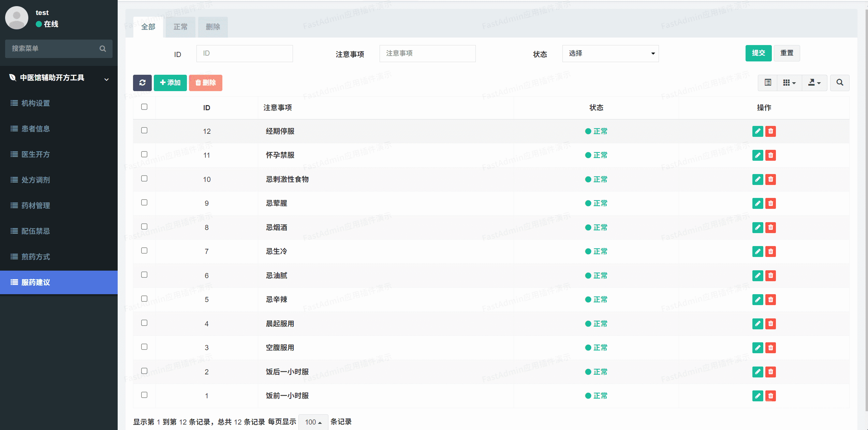Delete the 饭前一小时服 row via trash icon
This screenshot has height=430, width=868.
[x=770, y=396]
